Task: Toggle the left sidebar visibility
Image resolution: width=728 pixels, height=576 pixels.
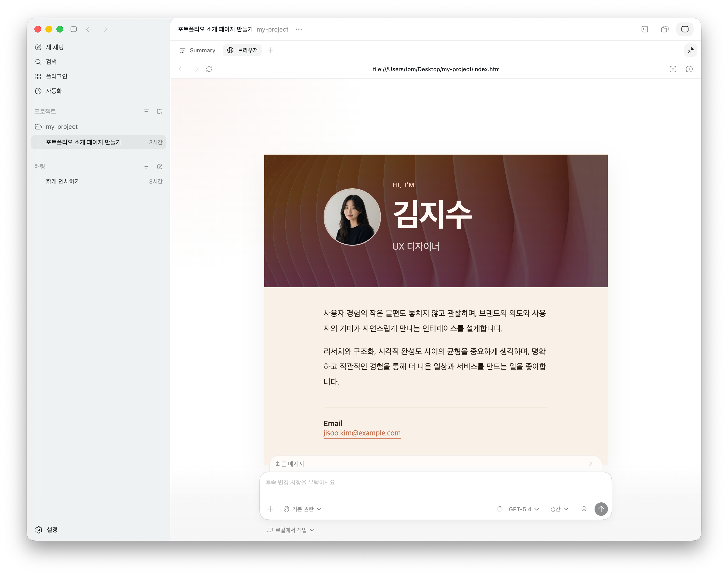Action: 74,29
